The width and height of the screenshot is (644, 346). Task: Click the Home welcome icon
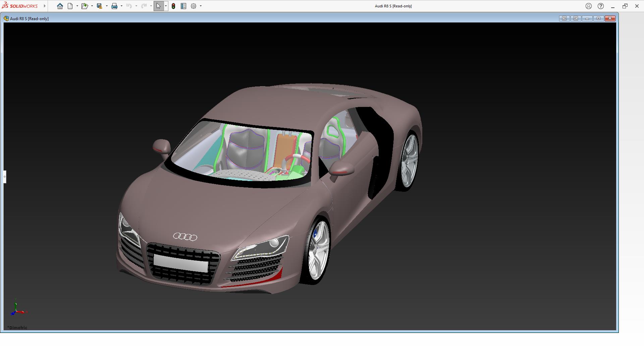60,6
